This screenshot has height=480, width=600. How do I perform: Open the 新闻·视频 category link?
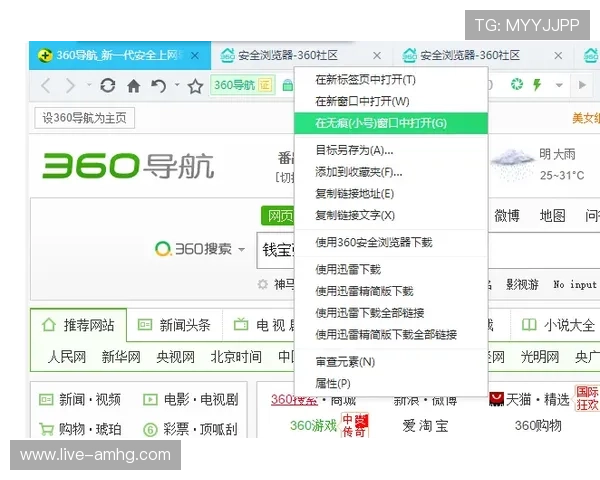(80, 400)
